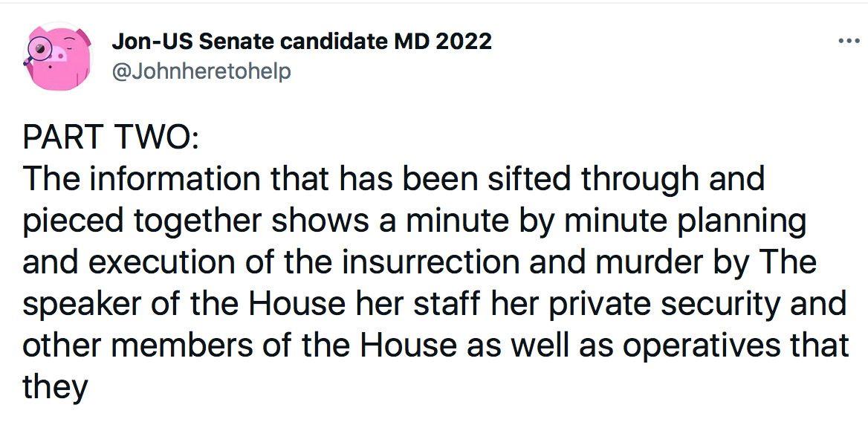Open the @Johnheretohelp handle

(201, 72)
